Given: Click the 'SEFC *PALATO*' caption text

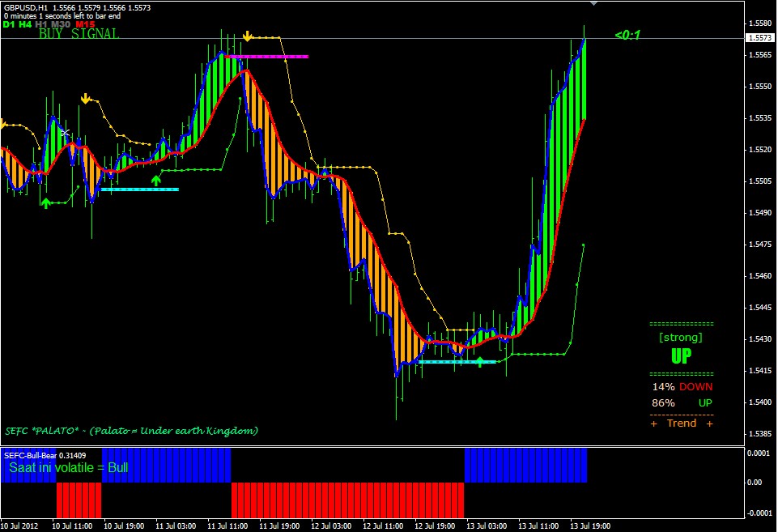Looking at the screenshot, I should (131, 430).
